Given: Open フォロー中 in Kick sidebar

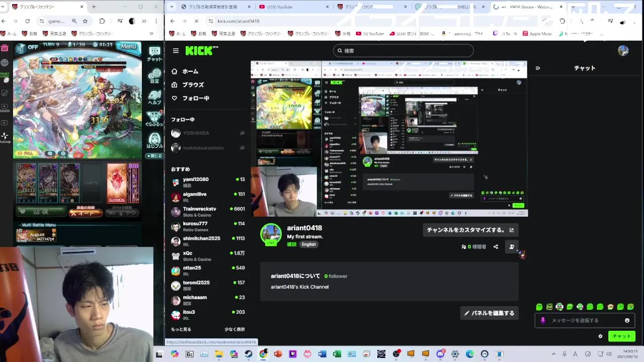Looking at the screenshot, I should point(190,99).
